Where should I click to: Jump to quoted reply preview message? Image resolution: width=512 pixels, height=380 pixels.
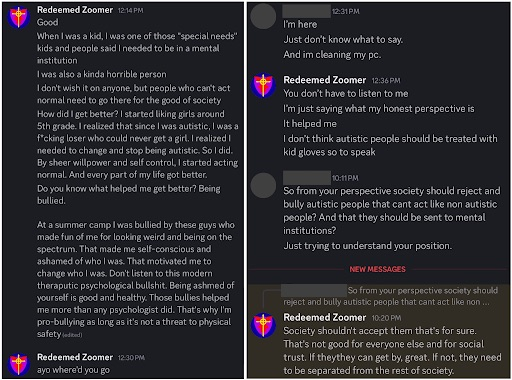point(387,296)
